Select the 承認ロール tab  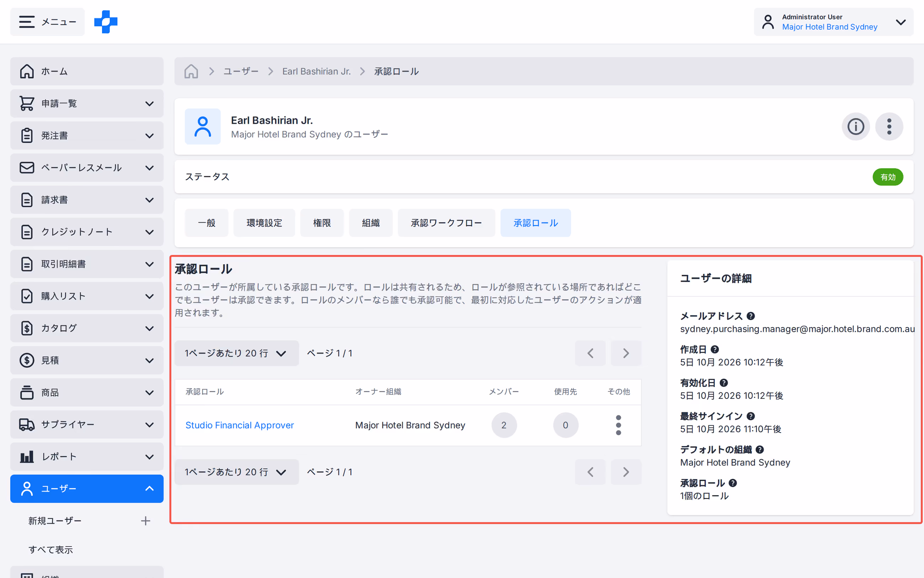click(536, 223)
